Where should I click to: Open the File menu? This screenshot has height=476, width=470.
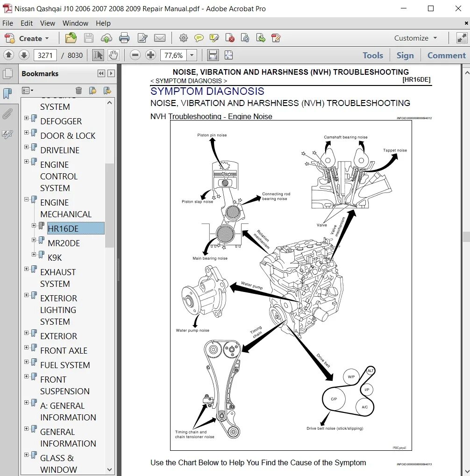pos(7,23)
